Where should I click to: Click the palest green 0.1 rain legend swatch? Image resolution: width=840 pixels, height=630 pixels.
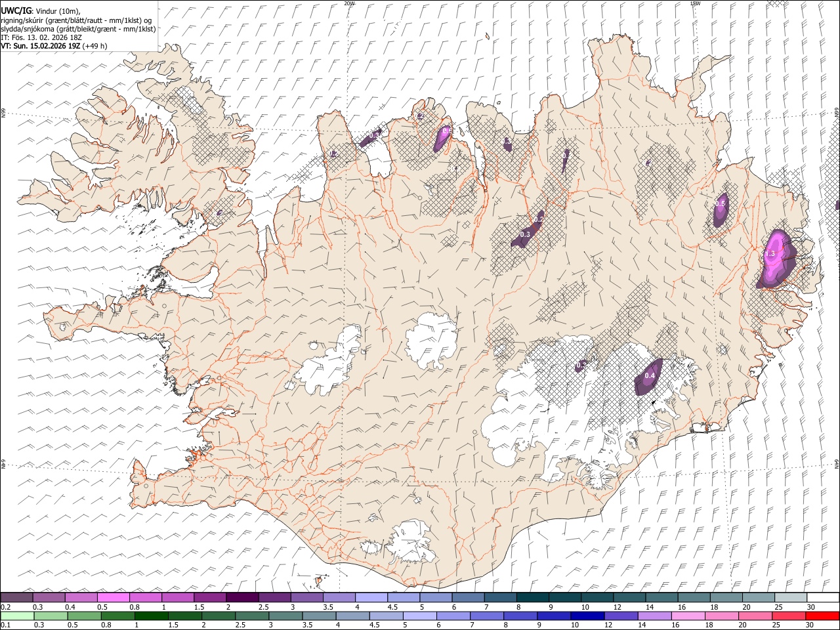click(17, 616)
